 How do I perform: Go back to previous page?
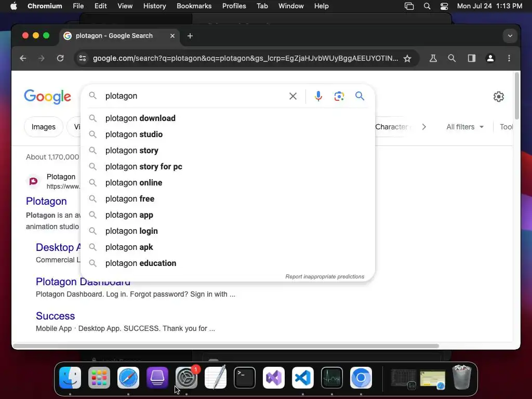coord(23,58)
